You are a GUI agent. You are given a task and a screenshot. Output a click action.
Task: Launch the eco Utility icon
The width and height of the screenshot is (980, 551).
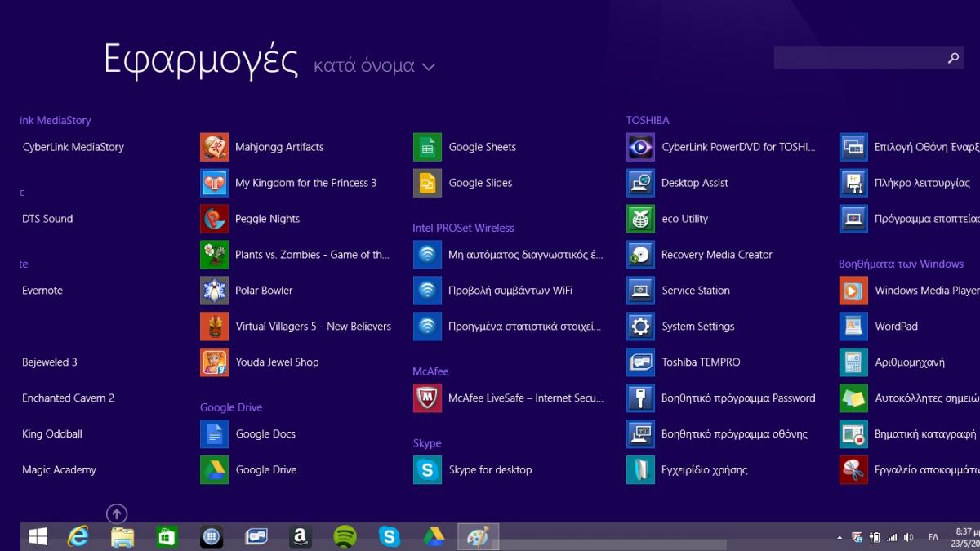640,219
